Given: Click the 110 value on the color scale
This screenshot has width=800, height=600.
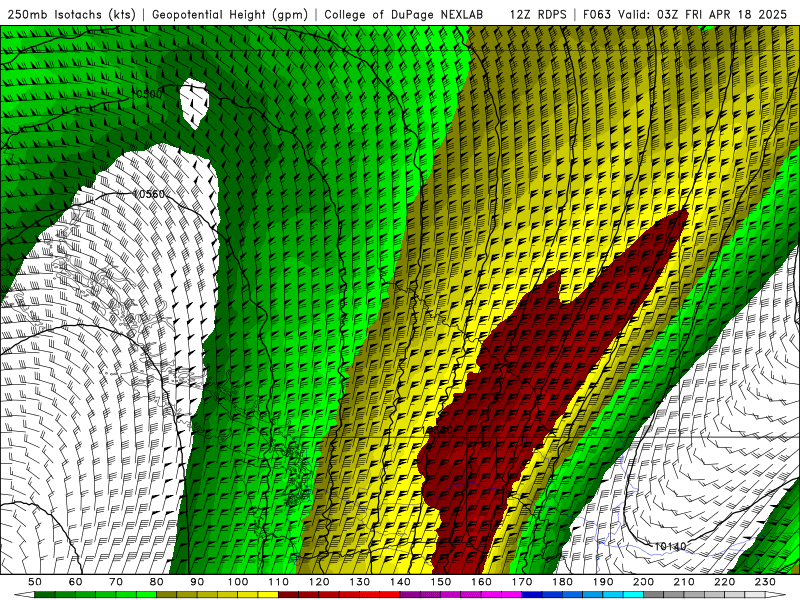Looking at the screenshot, I should [279, 582].
